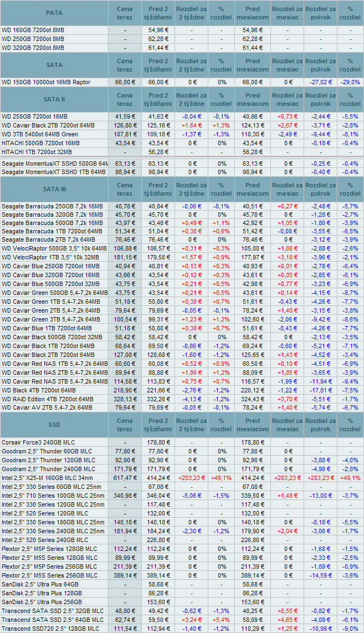Click 'Pred mesiacom' header in SSD section
The height and width of the screenshot is (633, 364).
(x=252, y=425)
